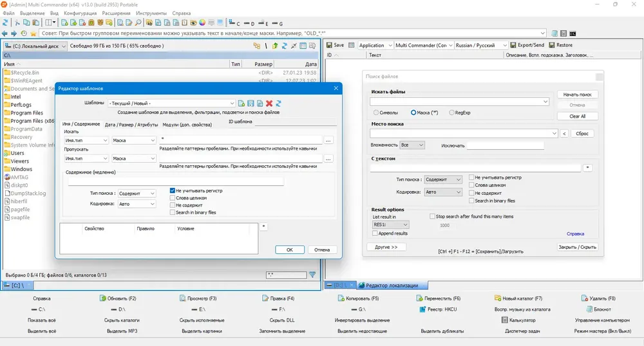Click the favorites star icon

coord(33,33)
